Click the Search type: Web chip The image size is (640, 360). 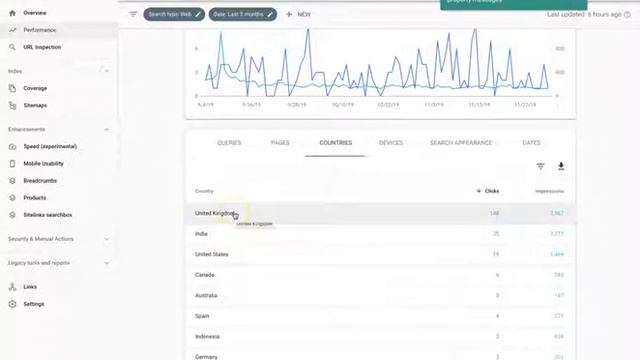coord(174,14)
